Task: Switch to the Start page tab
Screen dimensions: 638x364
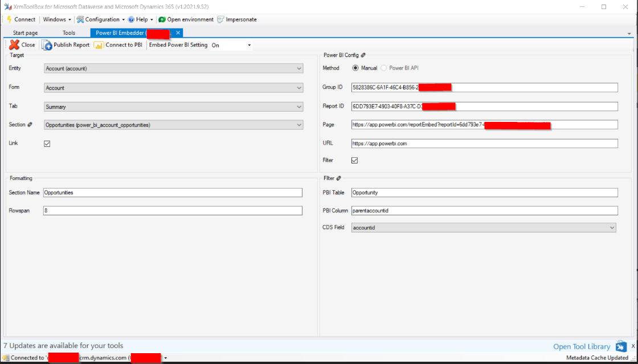Action: coord(25,32)
